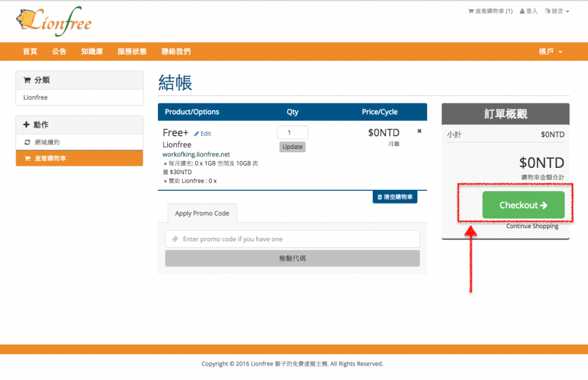Click the Product/Options column header
Image resolution: width=588 pixels, height=380 pixels.
192,112
